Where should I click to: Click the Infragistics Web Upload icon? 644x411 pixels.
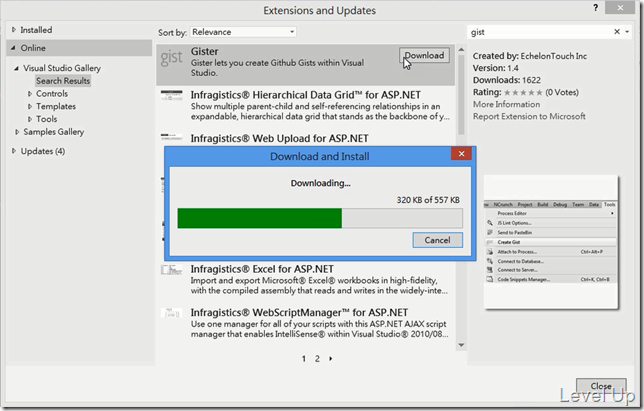(171, 137)
